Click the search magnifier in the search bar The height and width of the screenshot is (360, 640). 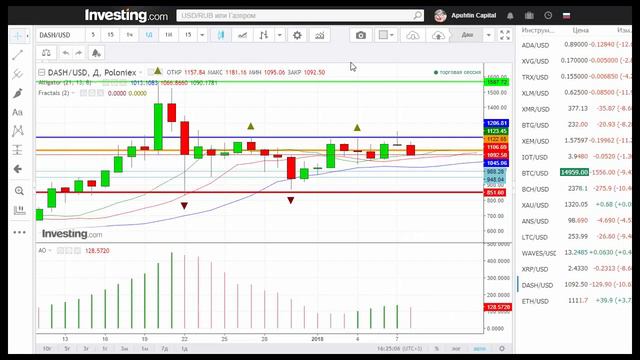click(417, 16)
